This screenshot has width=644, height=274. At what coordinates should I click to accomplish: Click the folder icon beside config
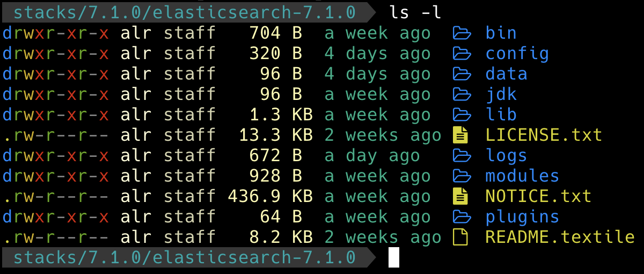click(x=462, y=54)
